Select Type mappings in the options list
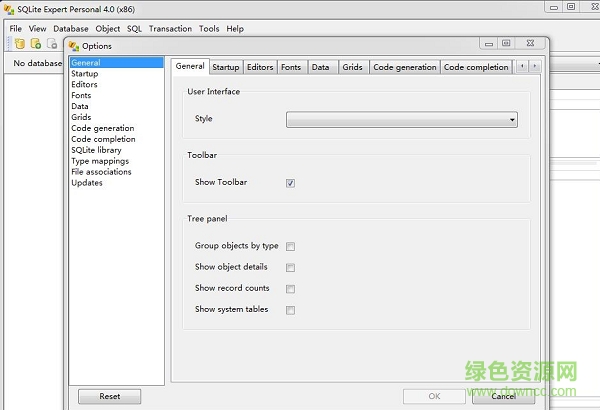The width and height of the screenshot is (600, 410). (x=117, y=161)
